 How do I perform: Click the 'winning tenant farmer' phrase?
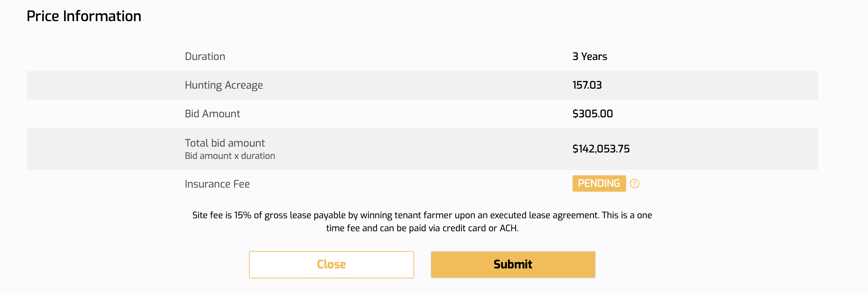tap(406, 216)
